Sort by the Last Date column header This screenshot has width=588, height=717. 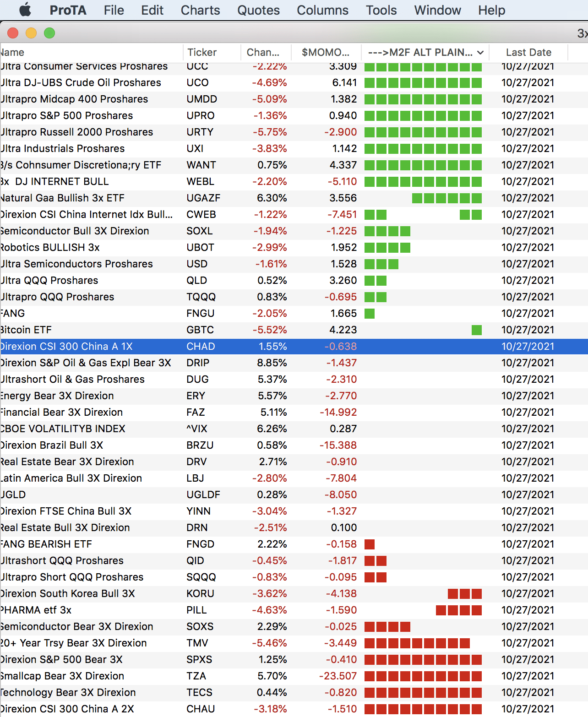(x=528, y=52)
